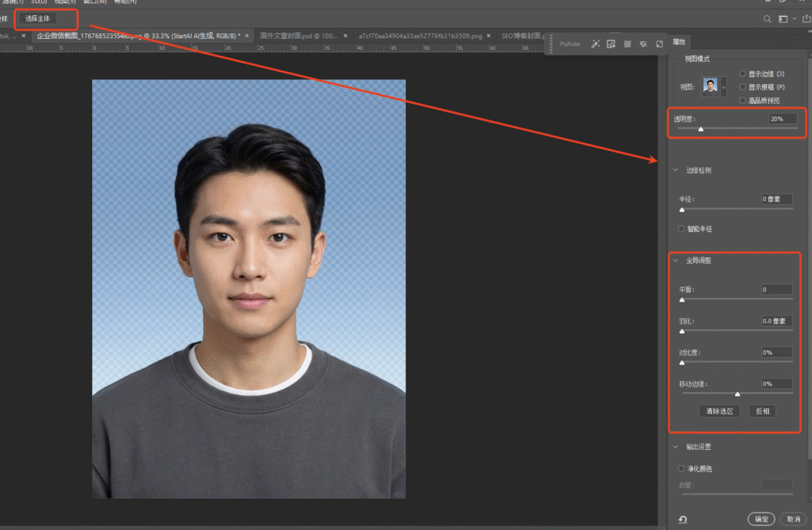Click the 羽化 value input field
This screenshot has height=530, width=812.
[x=776, y=321]
